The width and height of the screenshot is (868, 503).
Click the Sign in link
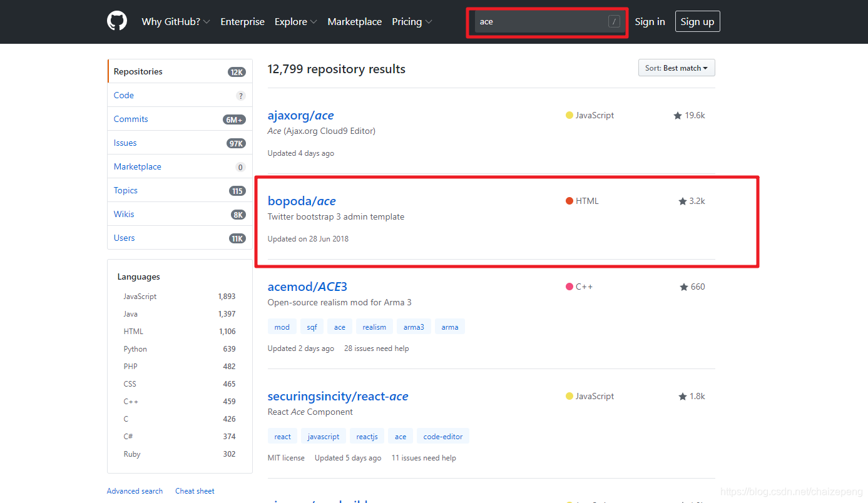click(x=650, y=21)
